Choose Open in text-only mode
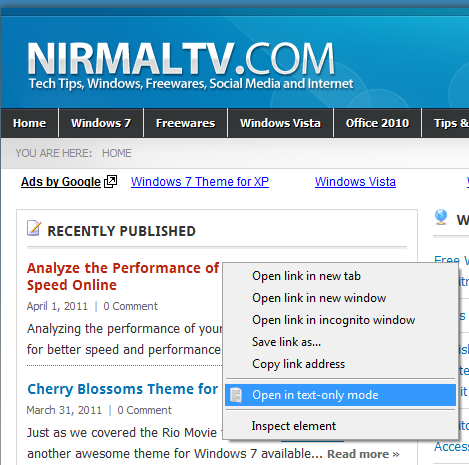The height and width of the screenshot is (465, 469). (x=340, y=395)
